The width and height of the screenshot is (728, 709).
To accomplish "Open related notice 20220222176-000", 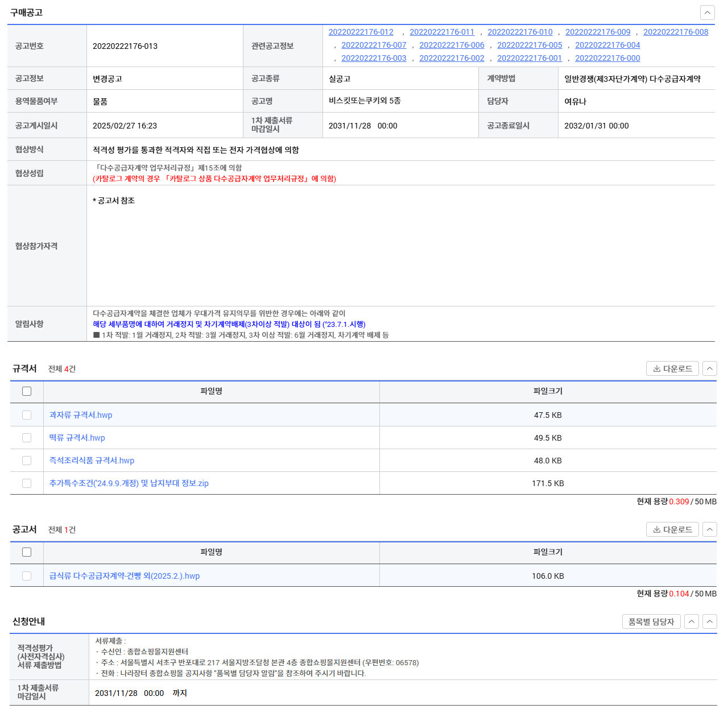I will (x=607, y=58).
